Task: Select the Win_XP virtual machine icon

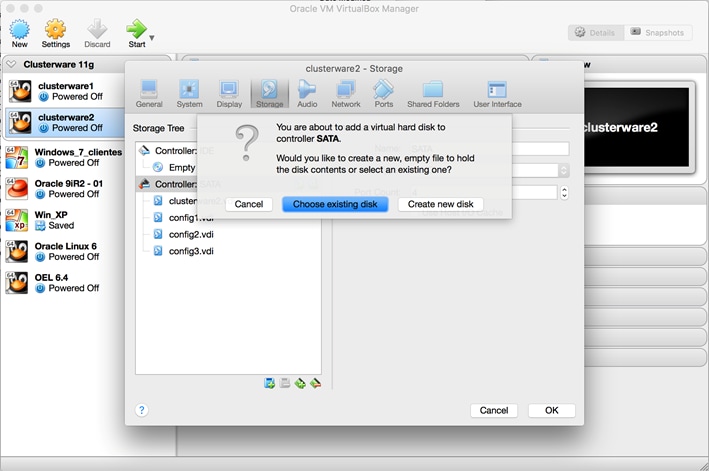Action: point(17,220)
